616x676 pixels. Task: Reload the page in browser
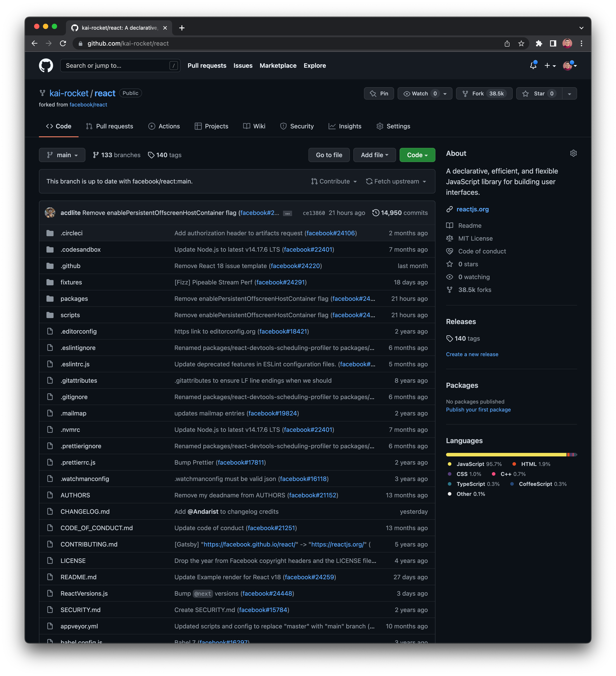[x=63, y=44]
